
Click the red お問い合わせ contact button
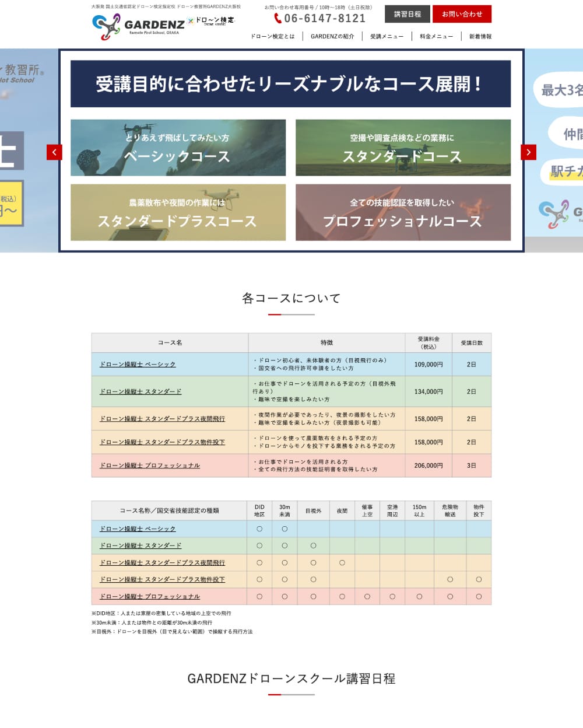[462, 14]
